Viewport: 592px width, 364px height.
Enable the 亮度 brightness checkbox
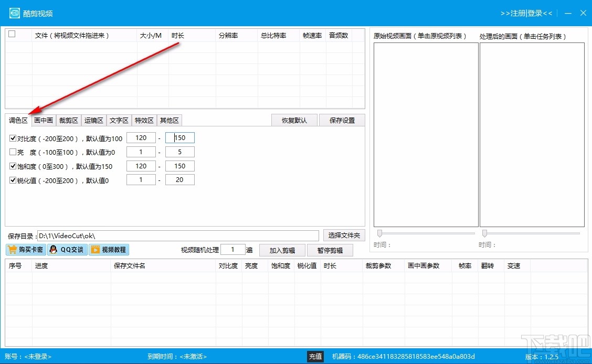(13, 152)
